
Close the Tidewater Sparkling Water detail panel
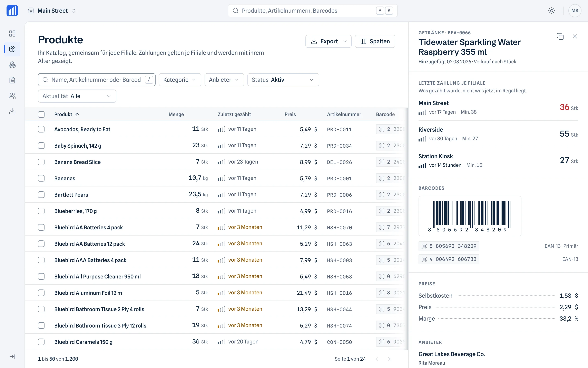pyautogui.click(x=575, y=37)
